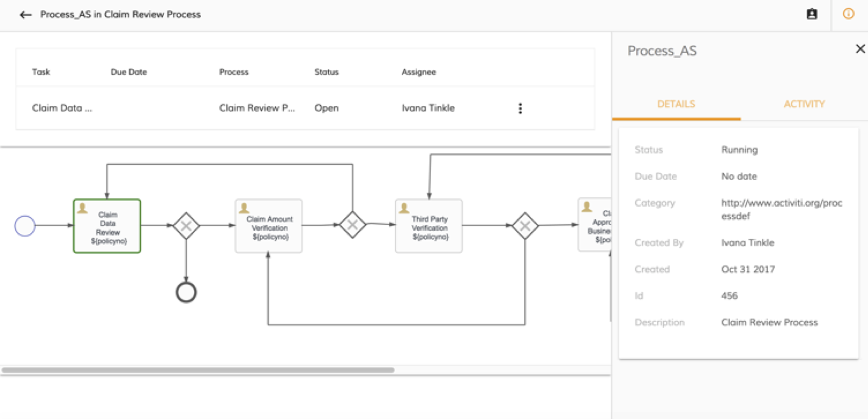Click the horizontal scrollbar under the diagram
The width and height of the screenshot is (868, 419).
tap(200, 369)
